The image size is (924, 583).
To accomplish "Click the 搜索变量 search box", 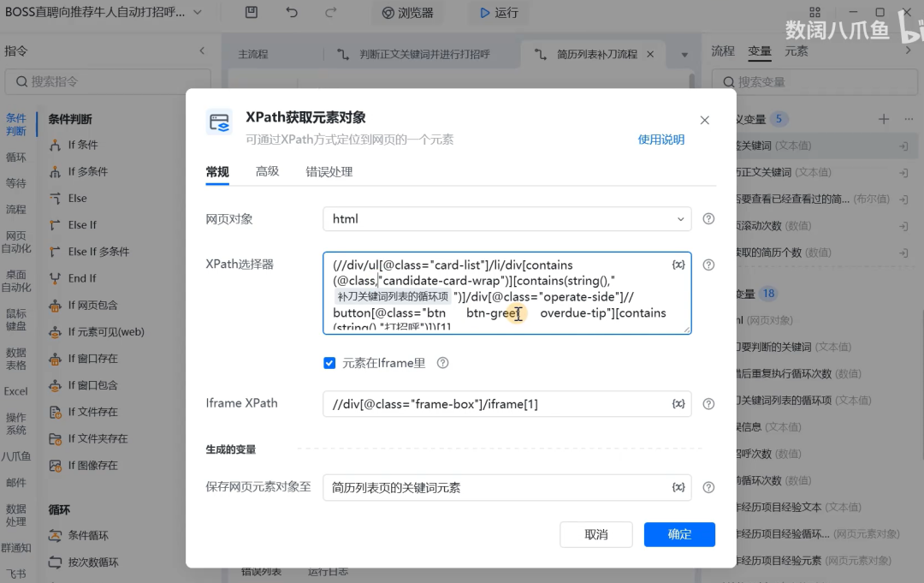I will (x=814, y=82).
